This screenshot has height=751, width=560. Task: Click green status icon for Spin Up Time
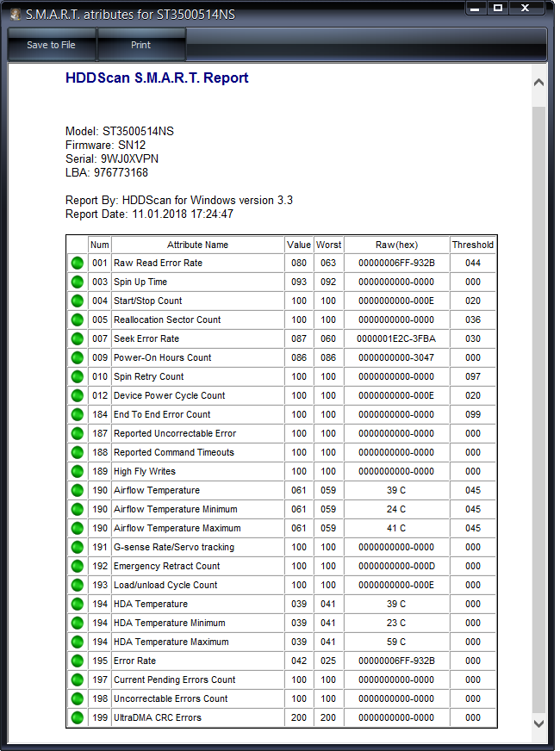(78, 282)
